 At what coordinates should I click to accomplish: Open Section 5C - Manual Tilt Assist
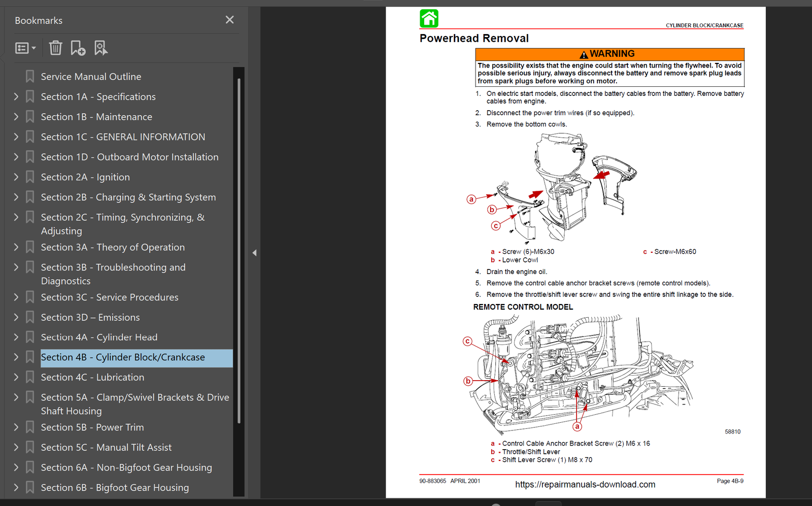click(x=106, y=447)
